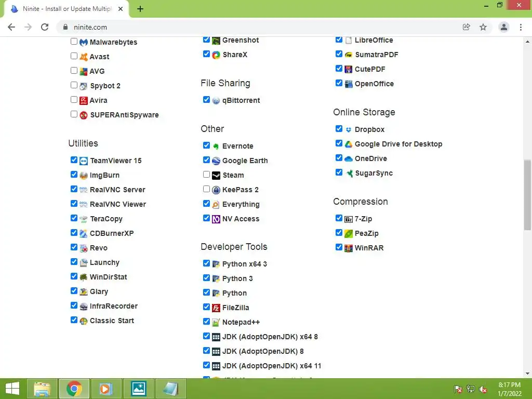This screenshot has height=399, width=532.
Task: Click the TeraCopy icon
Action: pyautogui.click(x=84, y=219)
